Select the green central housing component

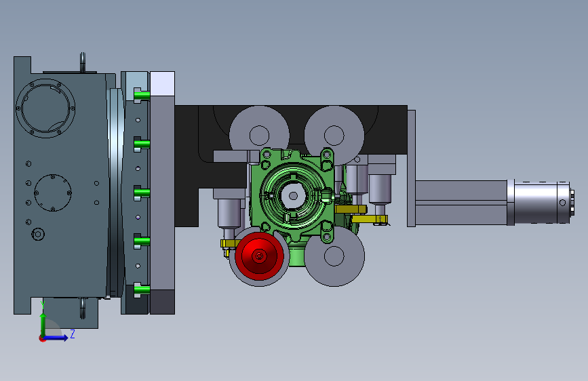point(292,195)
